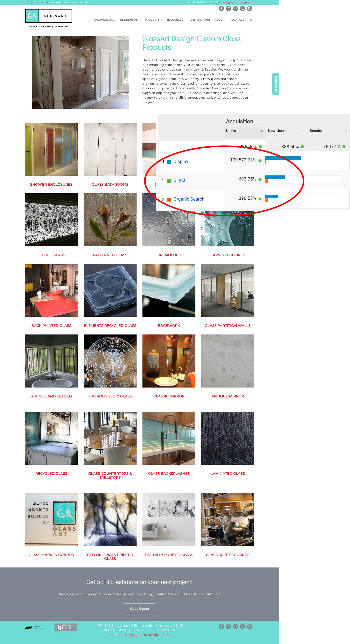Open the Instagram icon in the header

(x=250, y=9)
